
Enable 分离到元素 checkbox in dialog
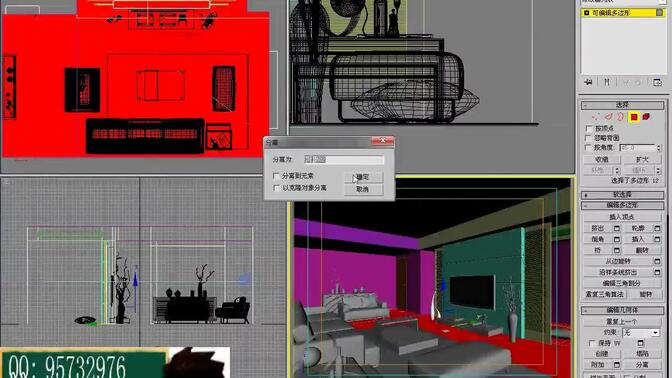276,176
